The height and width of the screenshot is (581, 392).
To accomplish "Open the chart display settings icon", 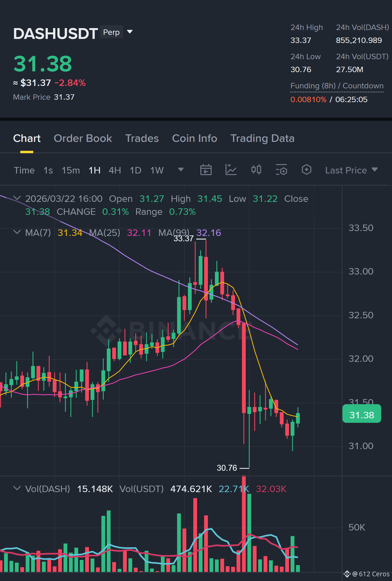I will (x=281, y=170).
